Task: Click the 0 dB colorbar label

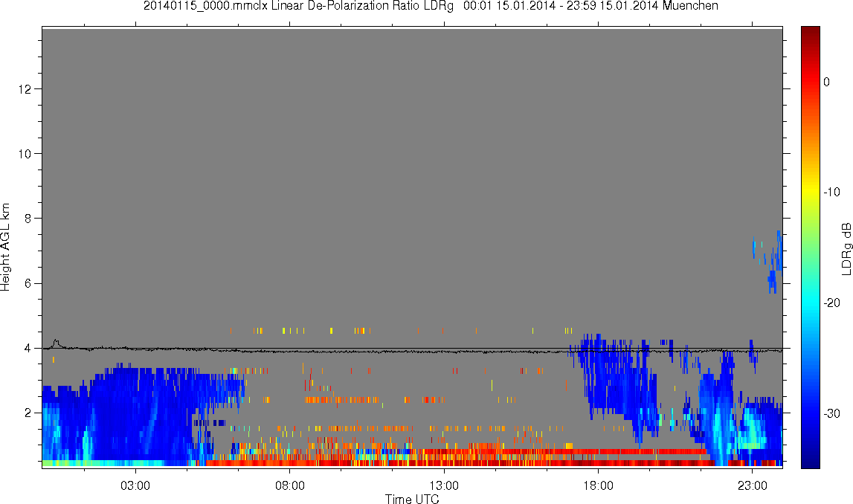Action: coord(827,82)
